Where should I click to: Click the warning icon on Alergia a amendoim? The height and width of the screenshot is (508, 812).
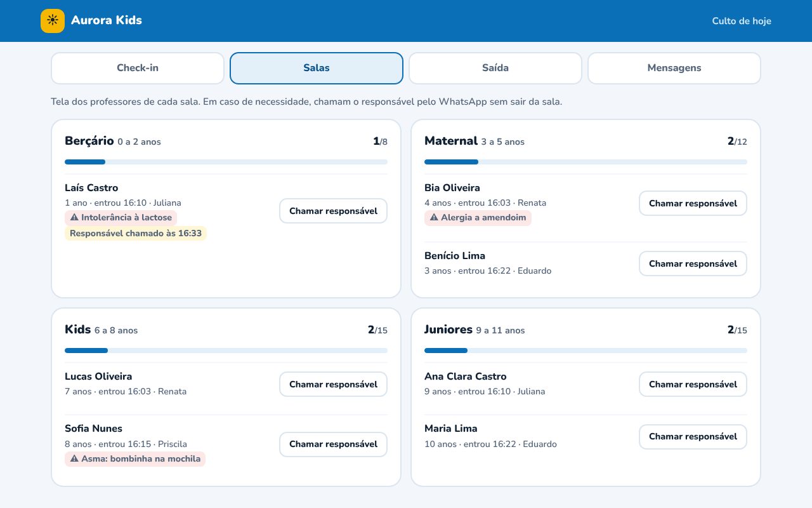tap(434, 218)
